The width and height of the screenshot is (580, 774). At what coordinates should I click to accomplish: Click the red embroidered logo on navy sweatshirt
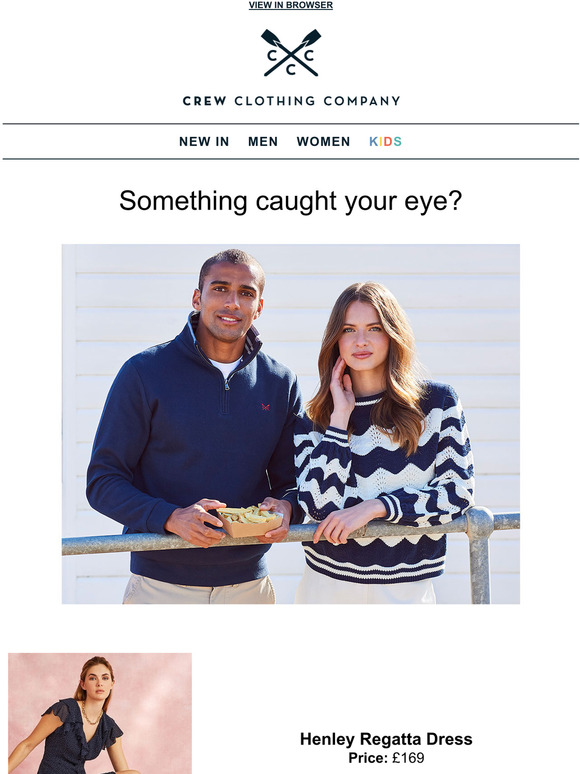pyautogui.click(x=266, y=407)
